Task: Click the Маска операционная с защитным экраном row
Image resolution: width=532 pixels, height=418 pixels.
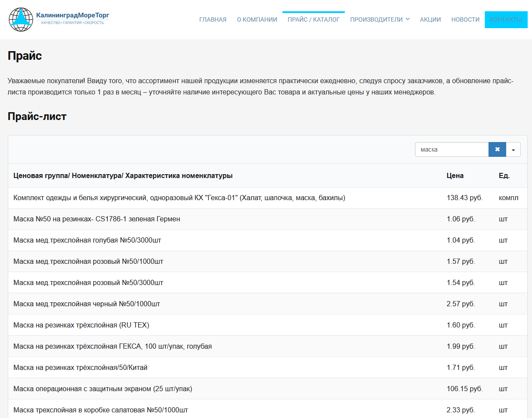Action: pyautogui.click(x=103, y=389)
